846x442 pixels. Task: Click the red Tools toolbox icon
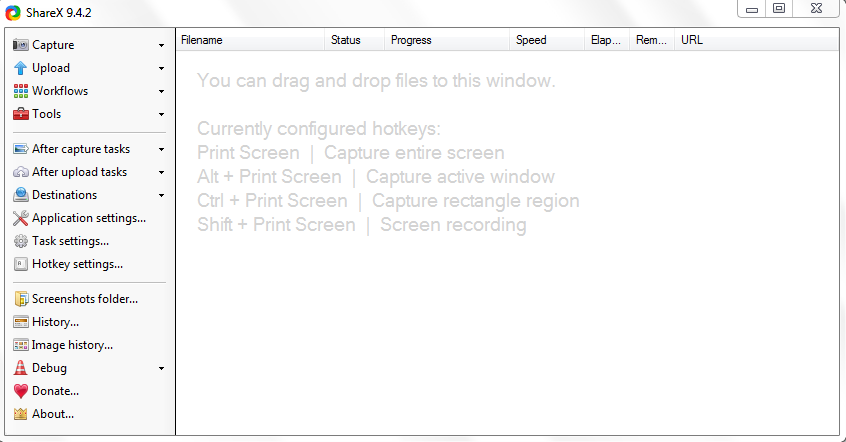pyautogui.click(x=20, y=114)
